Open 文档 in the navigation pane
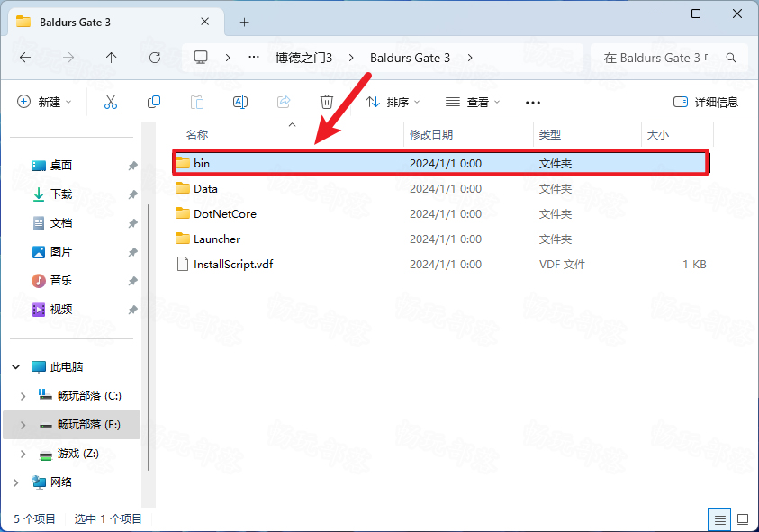Screen dimensions: 759x532 point(61,223)
